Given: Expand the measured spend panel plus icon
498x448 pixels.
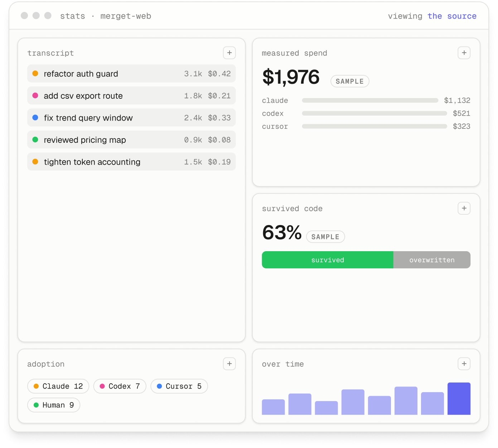Looking at the screenshot, I should point(464,53).
